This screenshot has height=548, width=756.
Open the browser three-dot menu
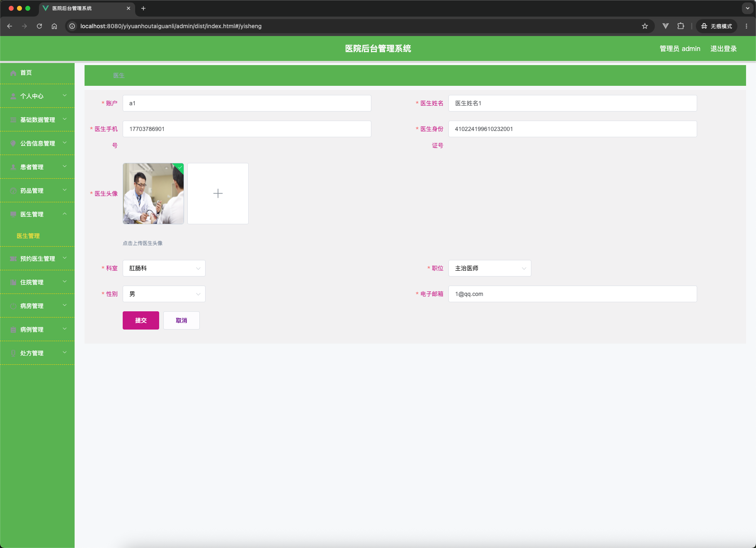(746, 26)
